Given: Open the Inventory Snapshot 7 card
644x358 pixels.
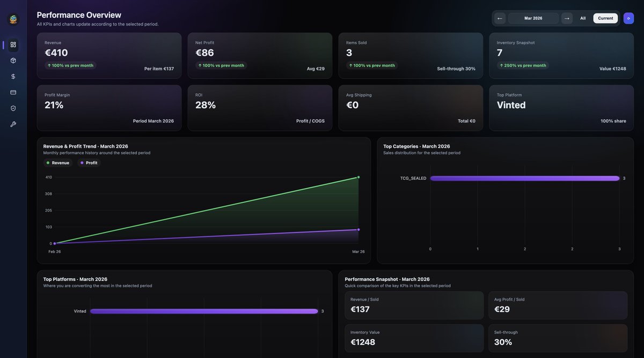Looking at the screenshot, I should click(561, 56).
